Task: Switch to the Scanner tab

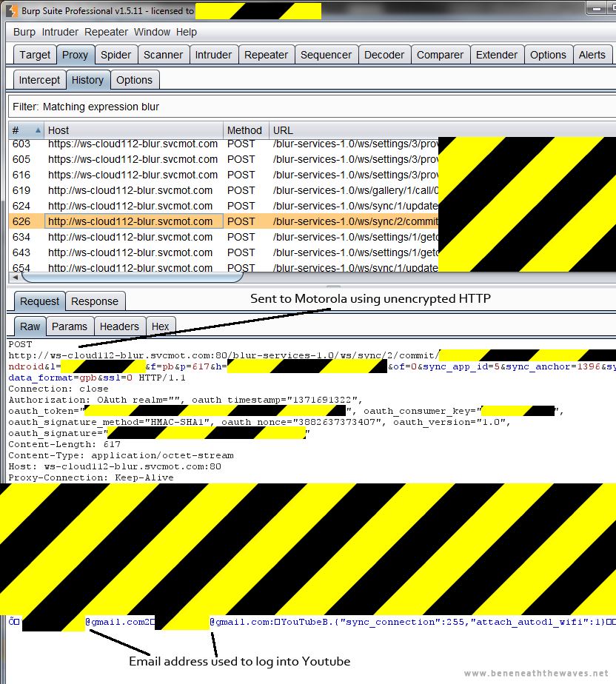Action: coord(163,55)
